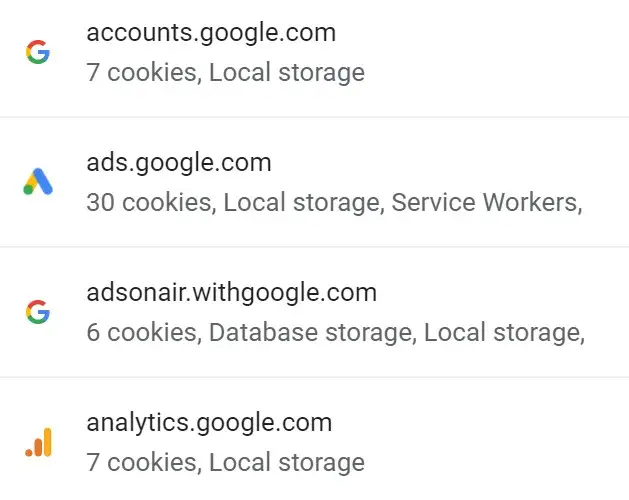Click the '30 cookies' text for ads.google.com
This screenshot has height=500, width=629.
149,202
